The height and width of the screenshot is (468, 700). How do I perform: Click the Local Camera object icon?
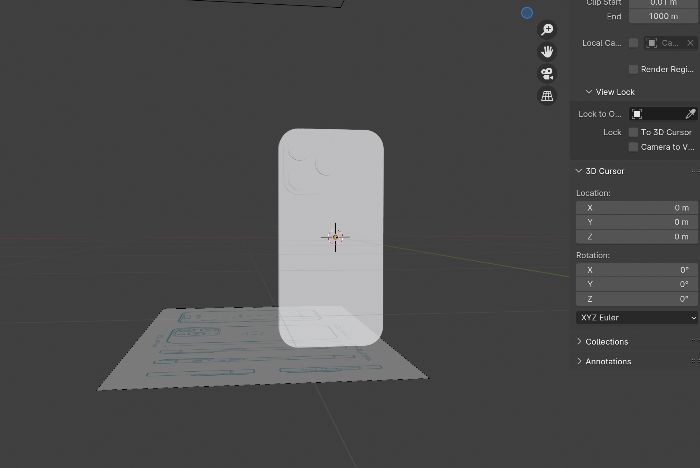[652, 43]
